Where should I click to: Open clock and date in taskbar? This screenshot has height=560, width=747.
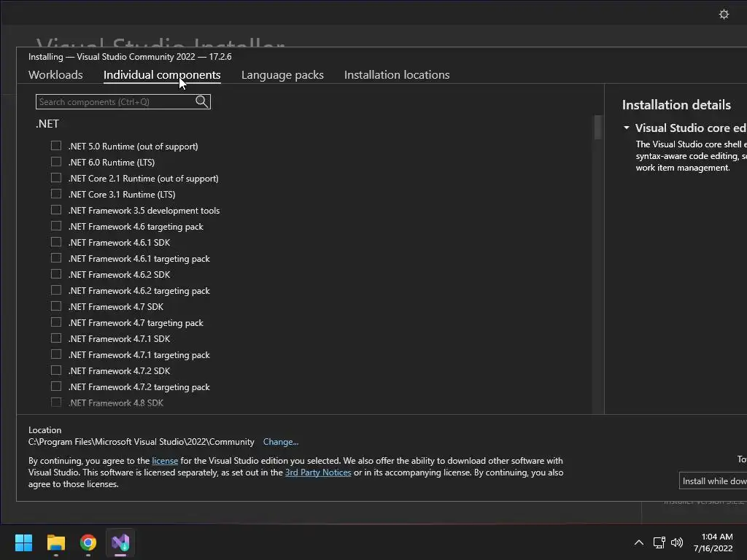pyautogui.click(x=713, y=542)
